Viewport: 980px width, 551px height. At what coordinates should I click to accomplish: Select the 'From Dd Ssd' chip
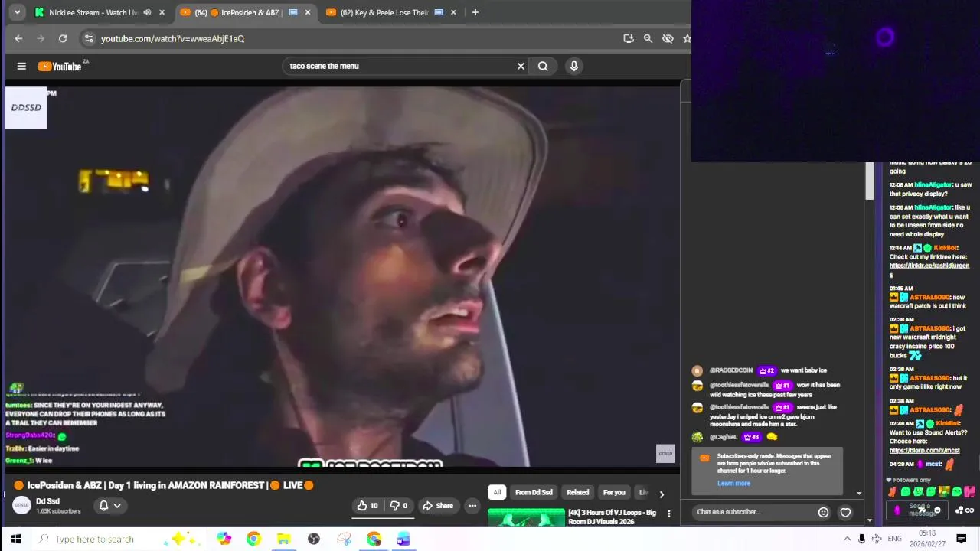click(534, 492)
